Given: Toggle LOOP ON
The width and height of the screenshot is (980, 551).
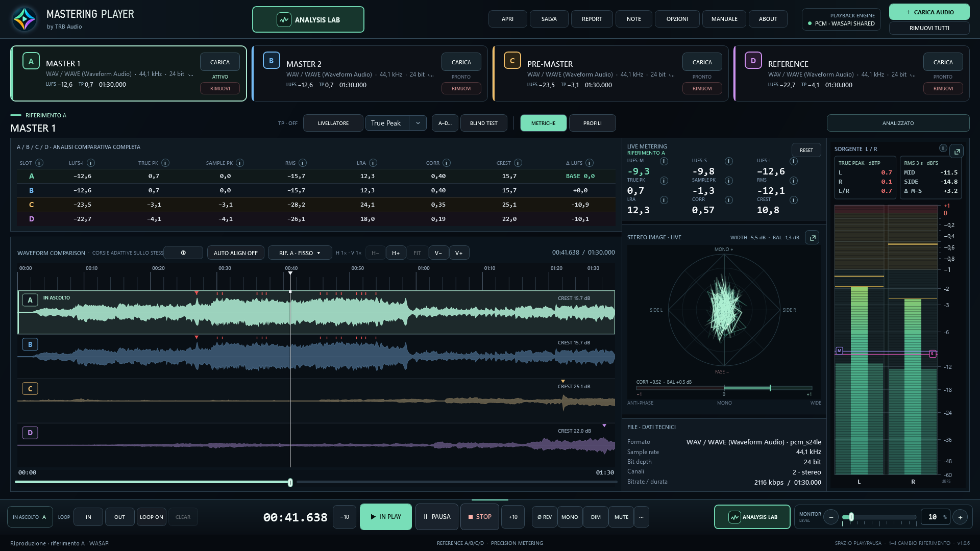Looking at the screenshot, I should 152,517.
